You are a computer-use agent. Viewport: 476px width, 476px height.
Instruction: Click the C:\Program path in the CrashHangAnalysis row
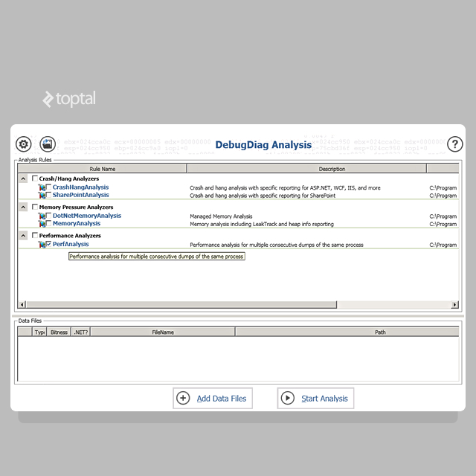443,188
